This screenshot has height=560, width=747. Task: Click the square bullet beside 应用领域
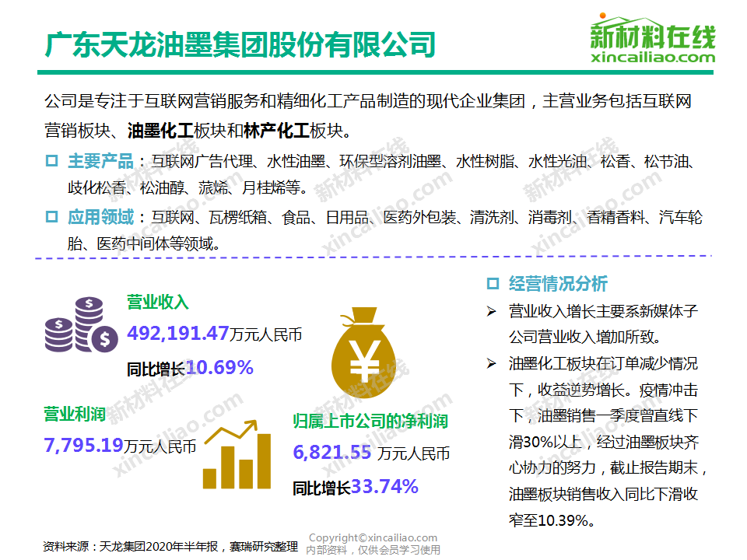pyautogui.click(x=51, y=217)
